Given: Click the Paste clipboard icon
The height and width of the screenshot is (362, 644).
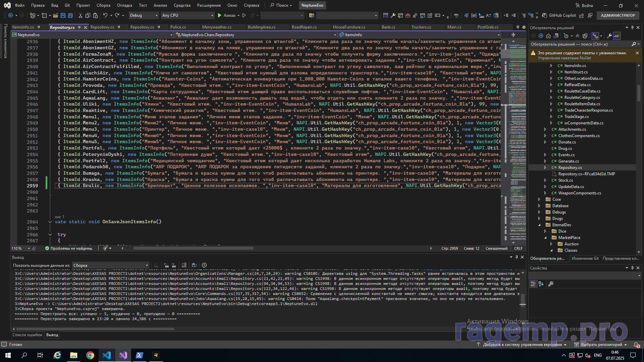Looking at the screenshot, I should click(95, 15).
